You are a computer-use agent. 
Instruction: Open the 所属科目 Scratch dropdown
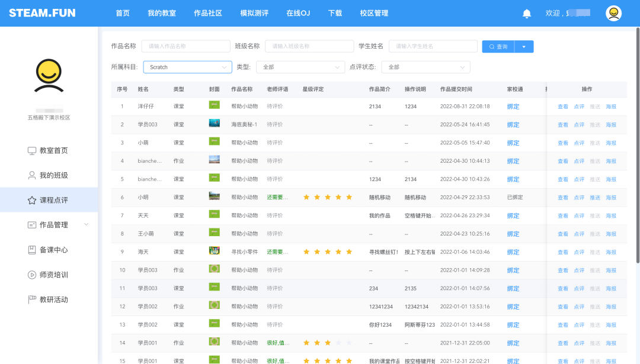[x=187, y=67]
